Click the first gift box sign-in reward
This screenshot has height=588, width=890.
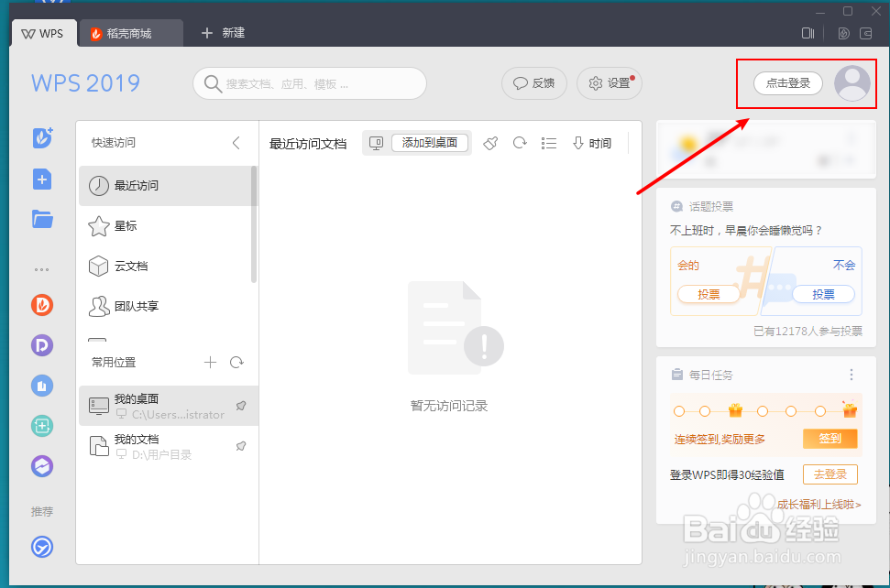point(736,410)
